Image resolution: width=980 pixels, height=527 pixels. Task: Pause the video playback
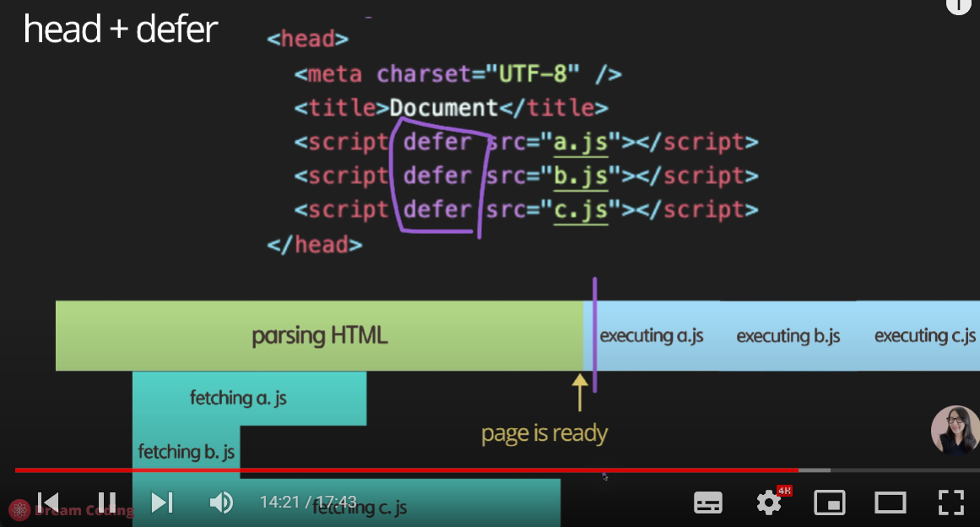click(107, 503)
